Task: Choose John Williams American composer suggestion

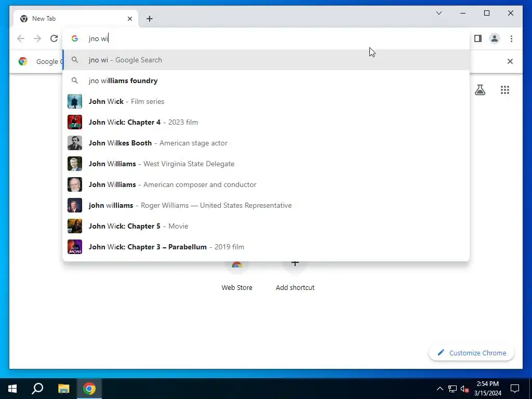Action: (x=266, y=184)
